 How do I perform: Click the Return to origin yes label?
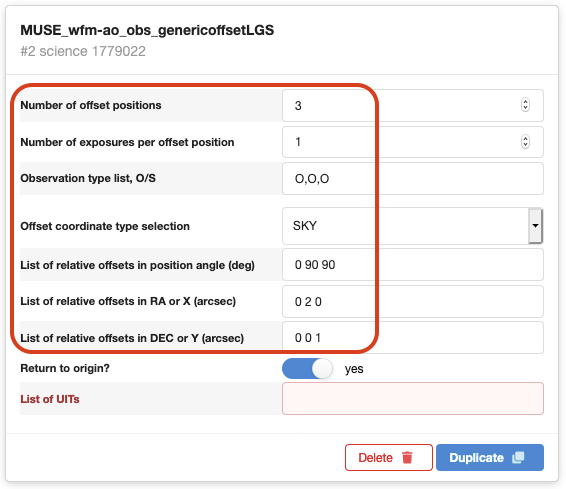click(354, 369)
